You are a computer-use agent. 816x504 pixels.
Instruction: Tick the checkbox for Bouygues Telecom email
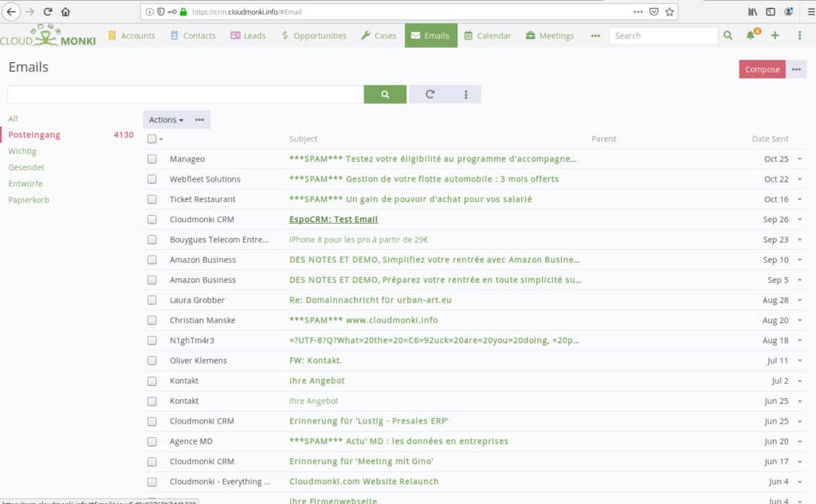pos(152,239)
